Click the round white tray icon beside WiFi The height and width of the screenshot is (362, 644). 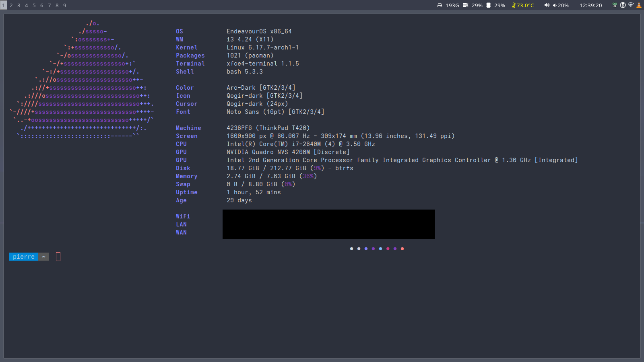[623, 5]
